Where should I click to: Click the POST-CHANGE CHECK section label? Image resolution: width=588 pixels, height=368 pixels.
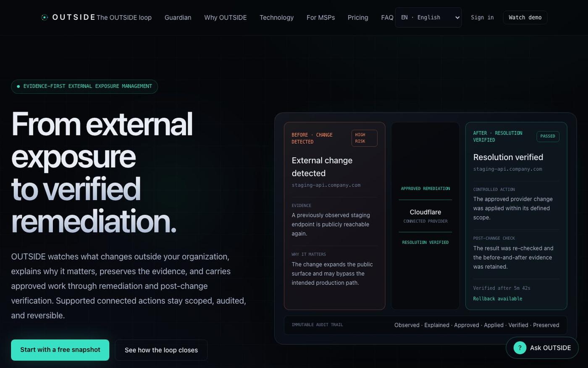point(494,238)
